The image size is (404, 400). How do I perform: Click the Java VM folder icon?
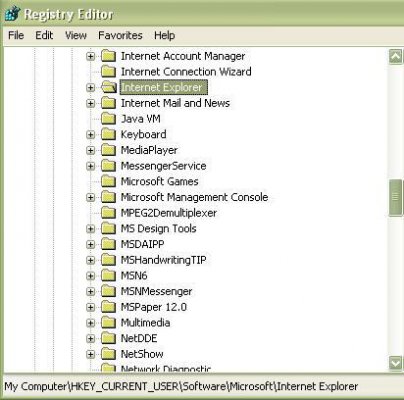point(108,119)
